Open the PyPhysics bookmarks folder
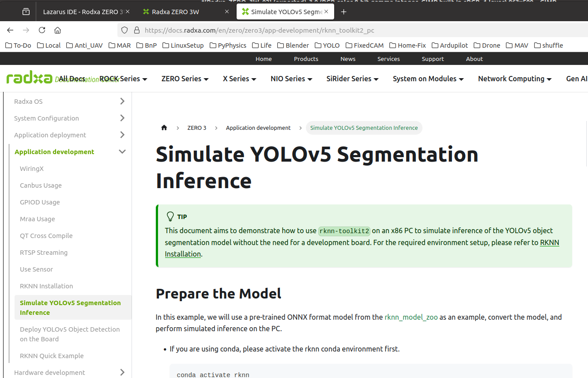Viewport: 588px width, 378px height. pos(228,45)
